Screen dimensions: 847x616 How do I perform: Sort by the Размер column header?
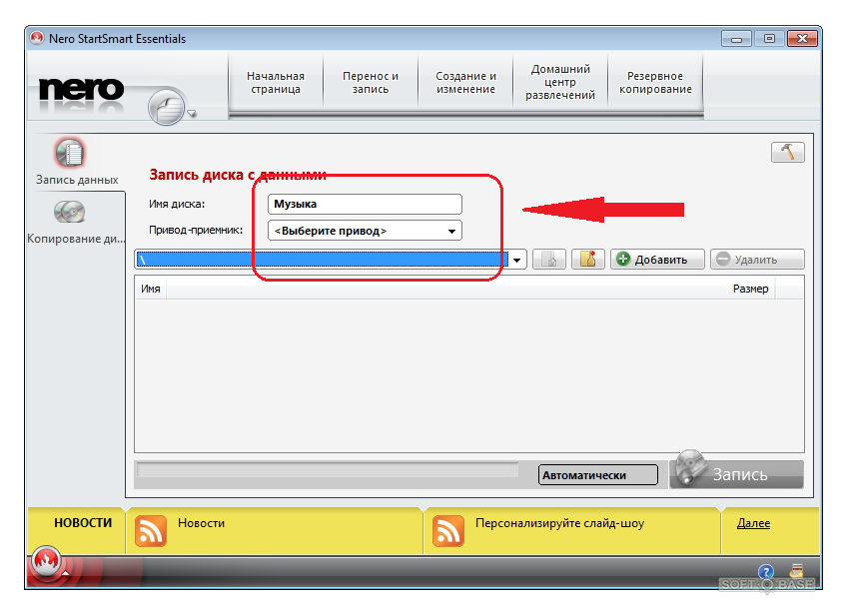[x=750, y=289]
